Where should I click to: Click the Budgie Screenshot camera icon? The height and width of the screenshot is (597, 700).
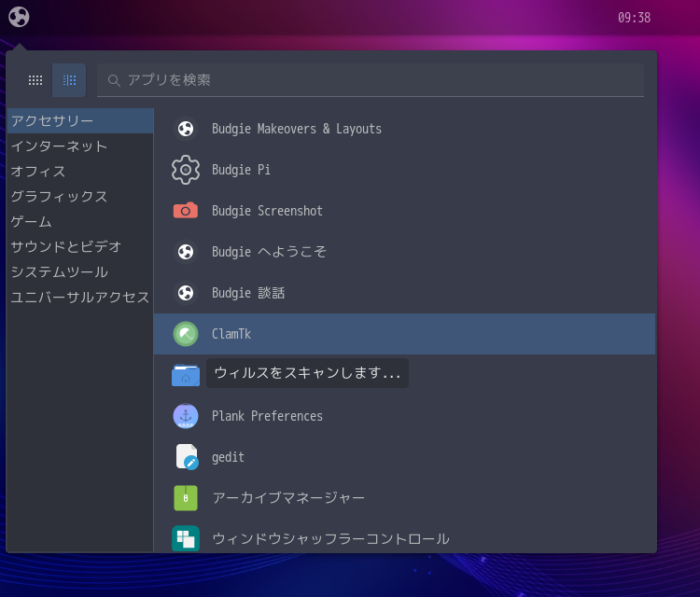[186, 211]
